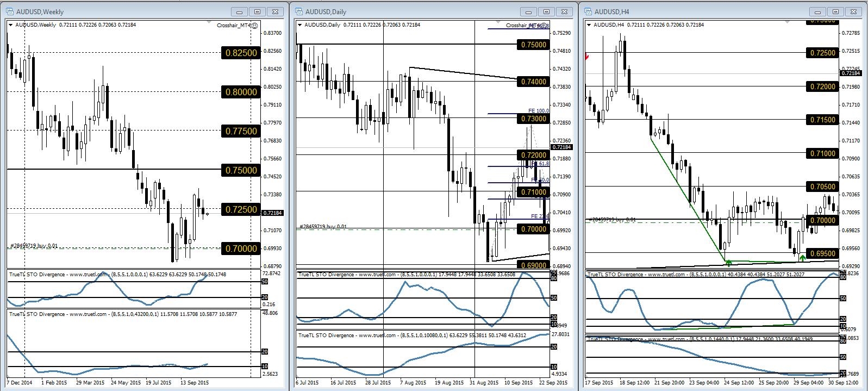868x391 pixels.
Task: Click the AUDUSD,Daily window chart icon
Action: 299,11
